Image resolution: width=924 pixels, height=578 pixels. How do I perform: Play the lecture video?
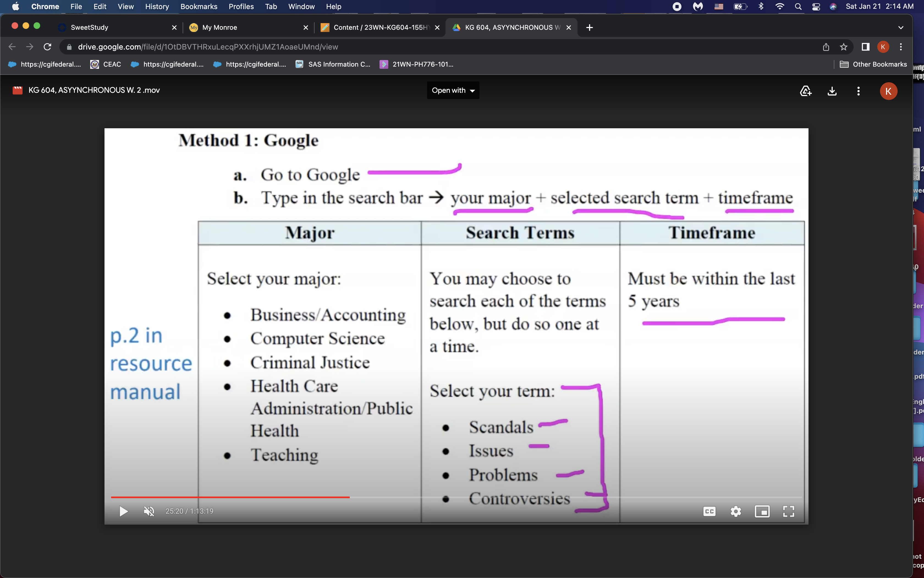pyautogui.click(x=123, y=511)
